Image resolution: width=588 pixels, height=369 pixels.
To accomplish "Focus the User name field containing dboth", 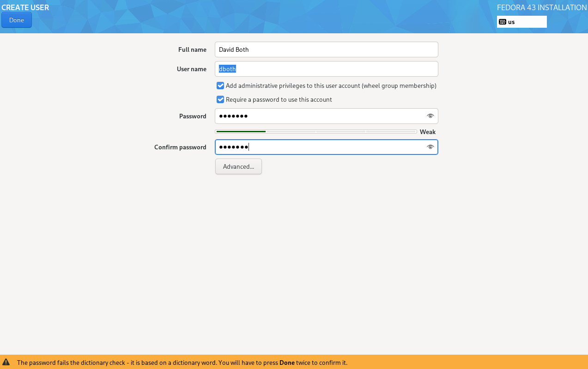I will click(326, 69).
